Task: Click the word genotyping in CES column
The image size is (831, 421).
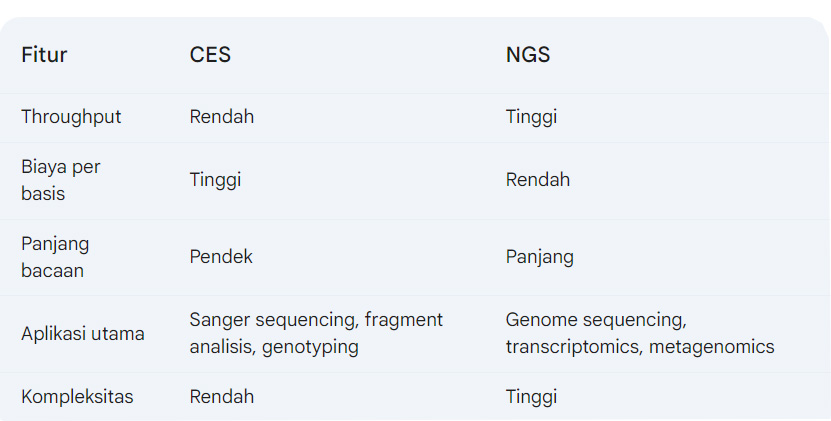Action: coord(310,347)
